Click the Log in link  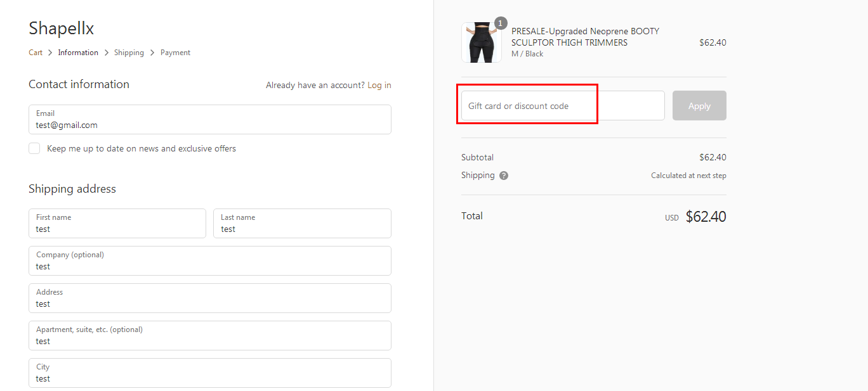pyautogui.click(x=379, y=85)
